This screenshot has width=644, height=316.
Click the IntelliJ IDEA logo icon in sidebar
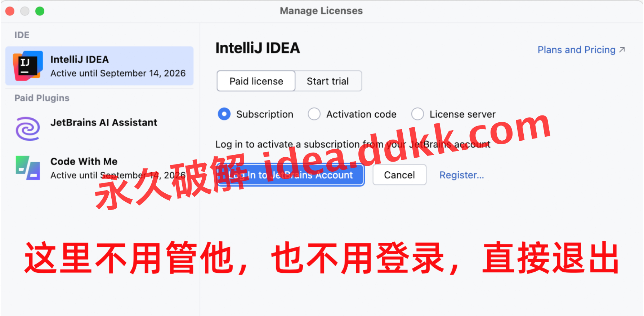click(x=28, y=66)
